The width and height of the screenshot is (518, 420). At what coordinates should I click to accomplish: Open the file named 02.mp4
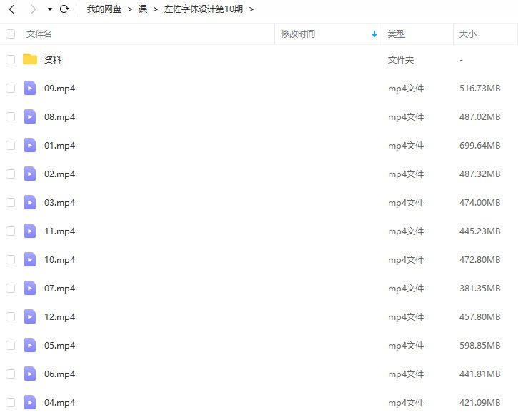(59, 174)
